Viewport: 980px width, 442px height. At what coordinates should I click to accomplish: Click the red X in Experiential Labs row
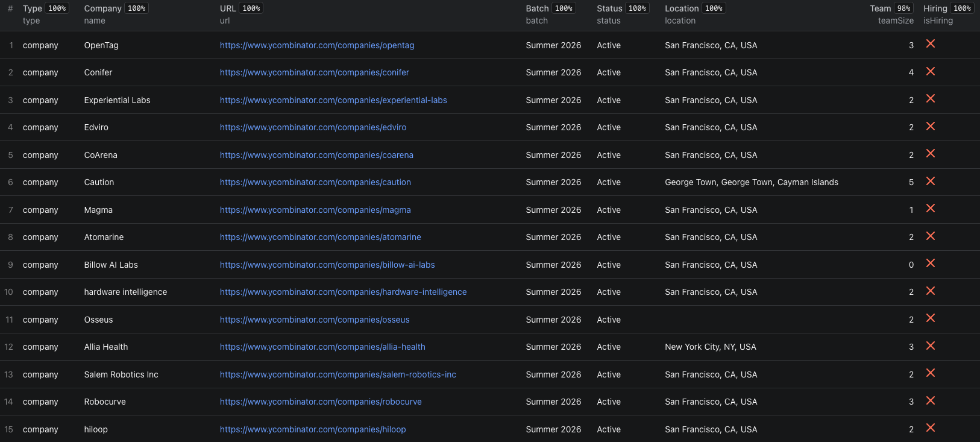point(931,99)
